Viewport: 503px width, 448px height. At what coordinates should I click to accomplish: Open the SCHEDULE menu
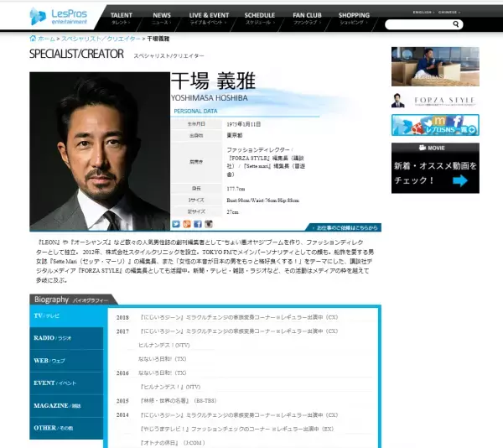tap(260, 18)
